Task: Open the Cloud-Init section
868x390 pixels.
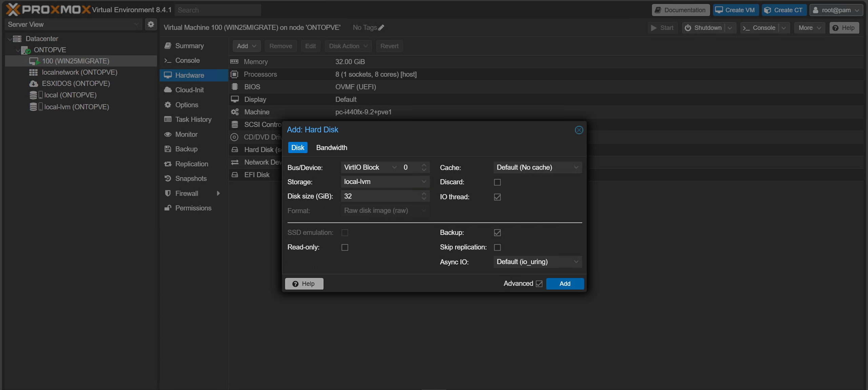Action: coord(194,90)
